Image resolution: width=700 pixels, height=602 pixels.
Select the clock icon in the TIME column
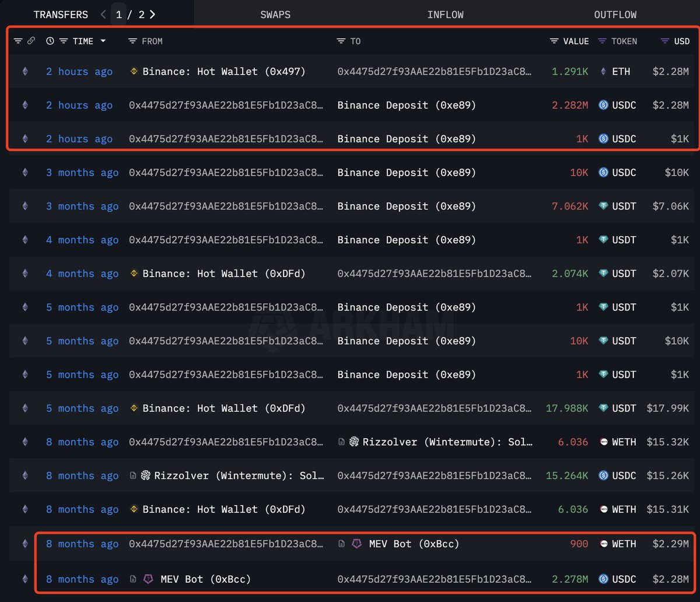pyautogui.click(x=49, y=41)
